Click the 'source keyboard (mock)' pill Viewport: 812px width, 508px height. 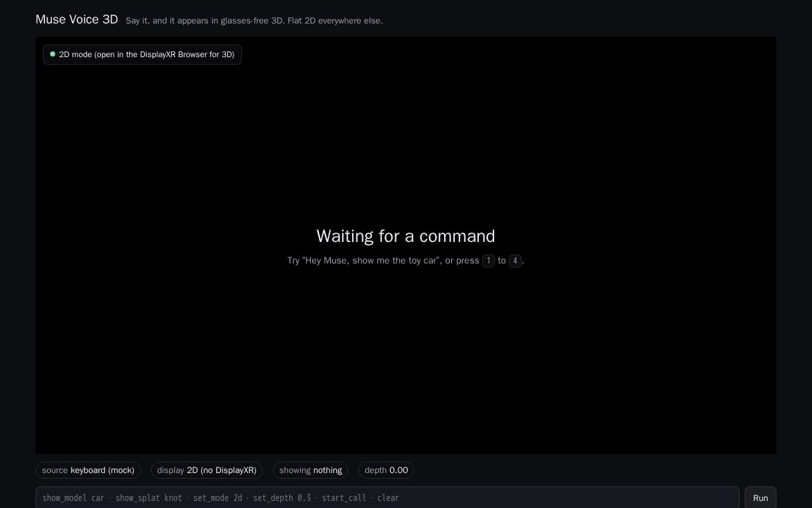(x=88, y=471)
